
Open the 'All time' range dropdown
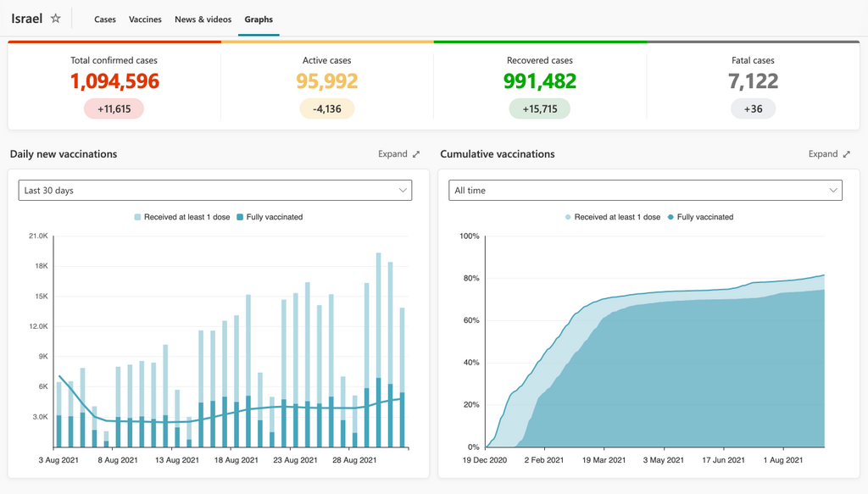pyautogui.click(x=645, y=191)
